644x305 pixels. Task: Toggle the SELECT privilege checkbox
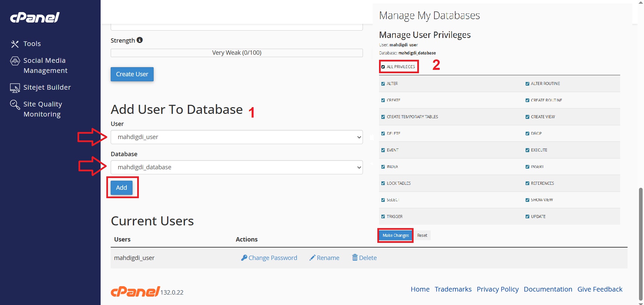383,200
